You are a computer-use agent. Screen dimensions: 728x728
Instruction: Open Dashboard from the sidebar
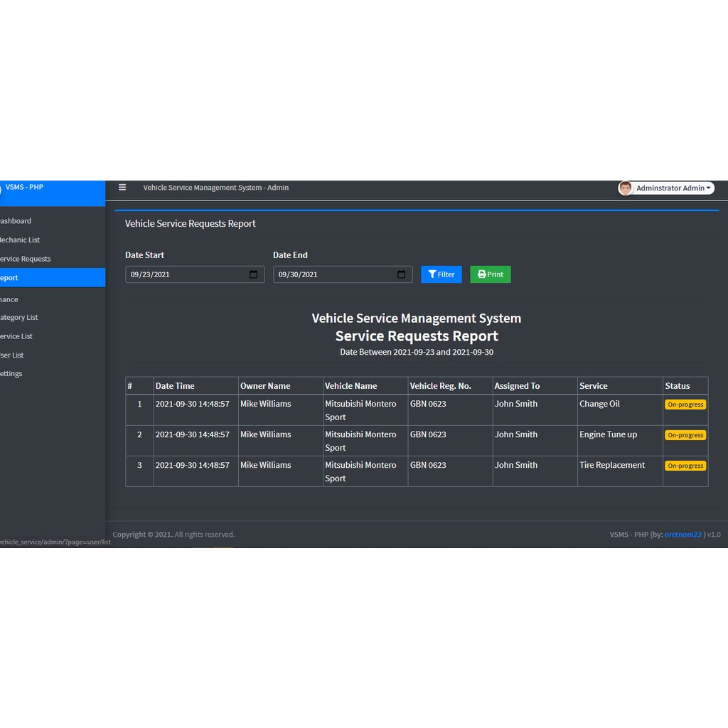(16, 221)
